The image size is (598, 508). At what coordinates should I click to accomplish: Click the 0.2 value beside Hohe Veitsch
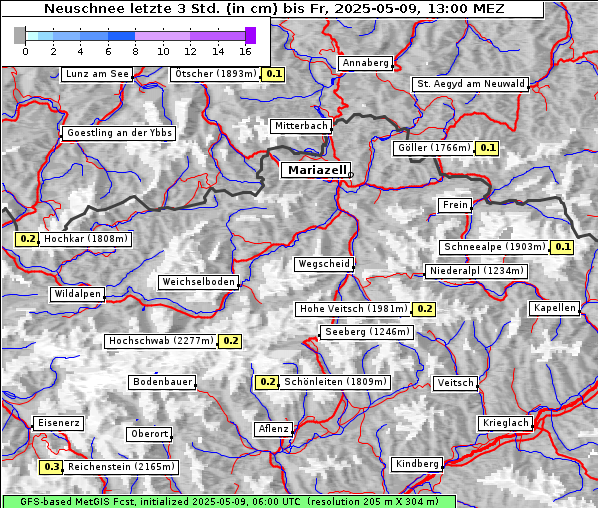pyautogui.click(x=424, y=309)
